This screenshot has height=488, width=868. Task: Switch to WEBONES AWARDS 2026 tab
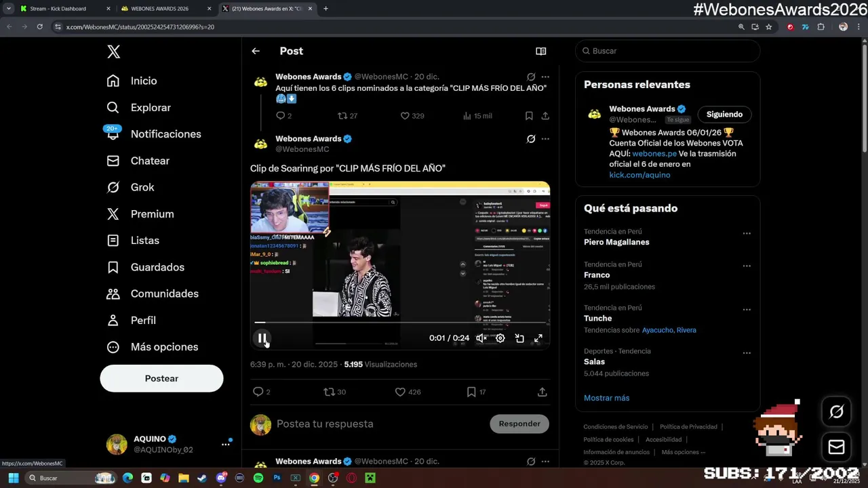pos(166,9)
